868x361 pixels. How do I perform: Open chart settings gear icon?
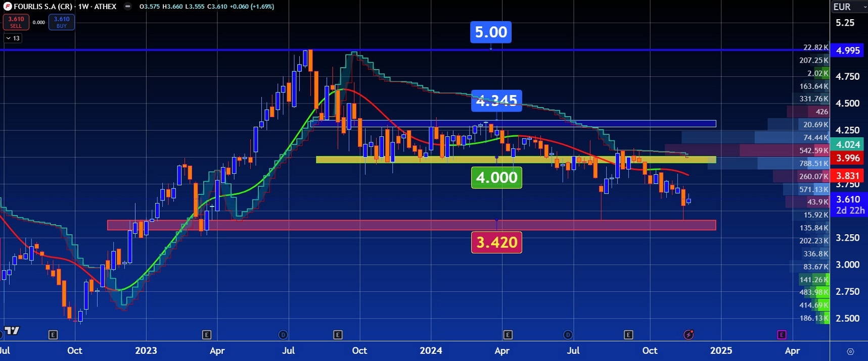tap(850, 351)
